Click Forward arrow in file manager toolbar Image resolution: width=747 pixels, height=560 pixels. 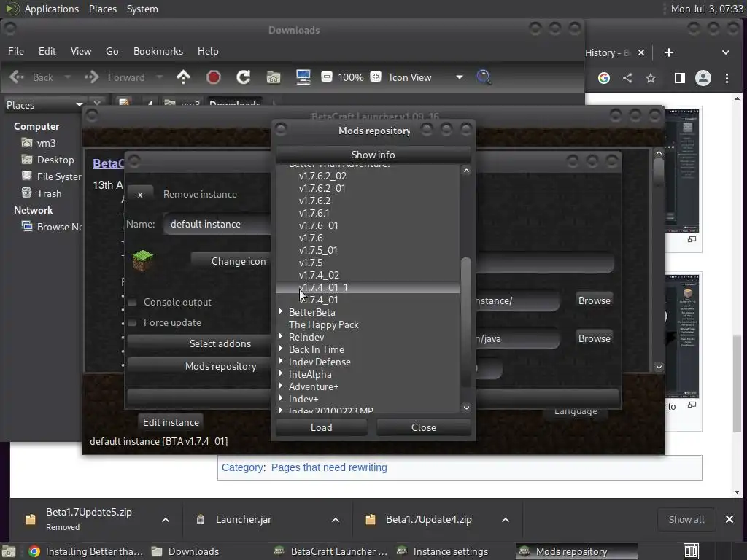pyautogui.click(x=91, y=77)
